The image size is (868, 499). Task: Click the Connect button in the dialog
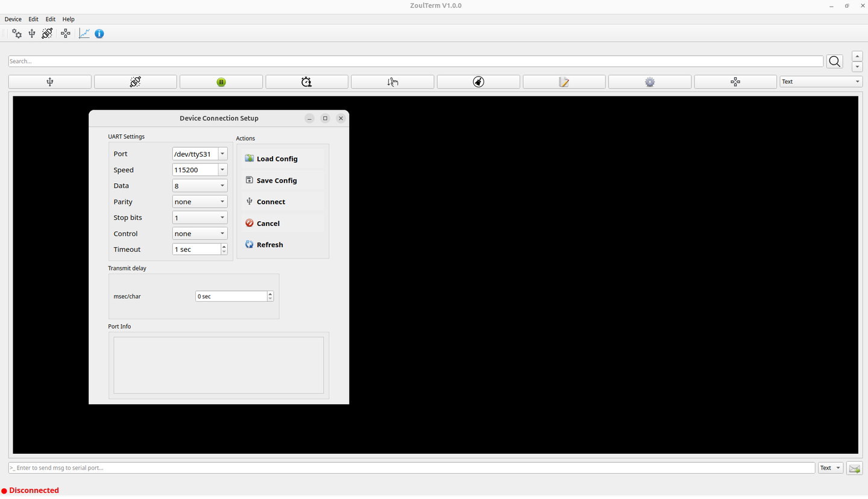(x=271, y=202)
